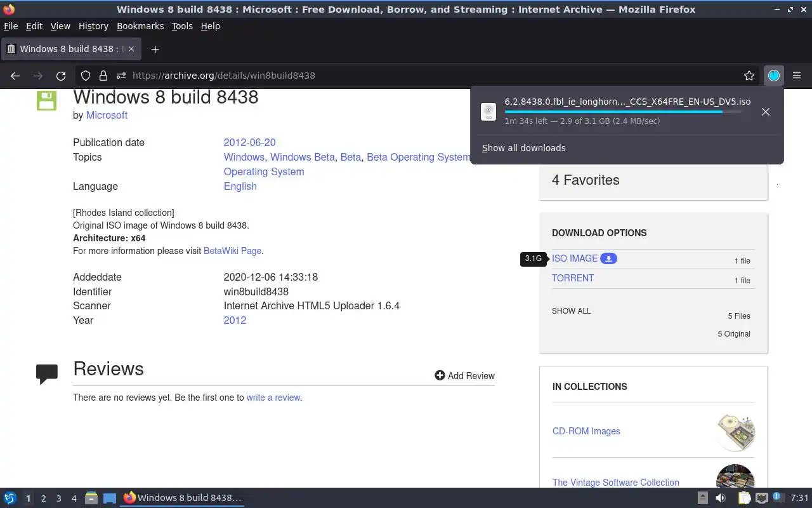
Task: Open the volume control in system tray
Action: point(721,498)
